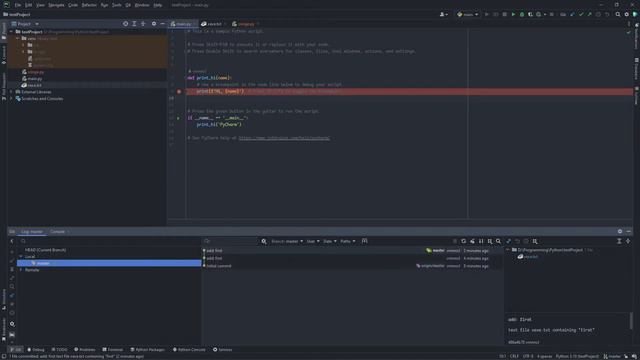
Task: Hide the Git tool window
Action: click(x=629, y=231)
